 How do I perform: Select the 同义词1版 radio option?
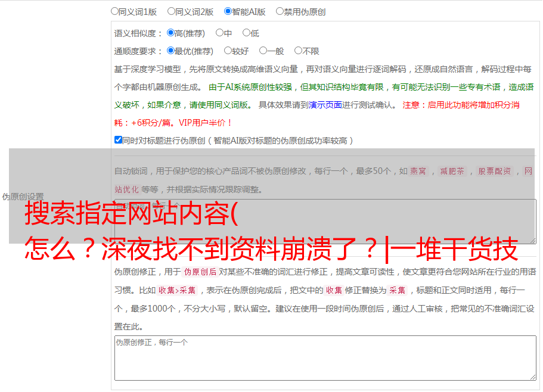(114, 11)
